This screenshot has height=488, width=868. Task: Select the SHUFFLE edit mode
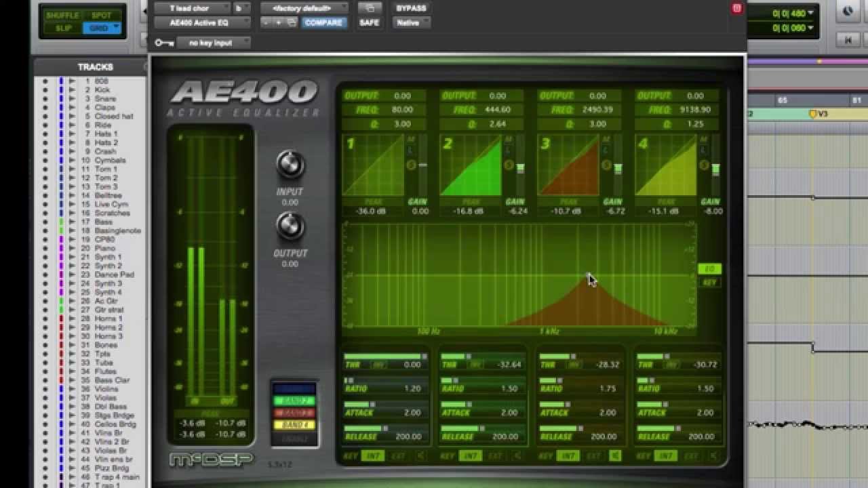point(62,15)
